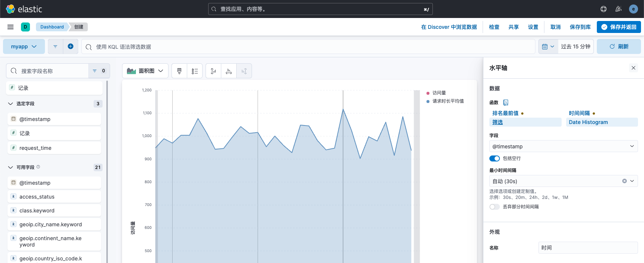Click the 创建 breadcrumb
644x263 pixels.
[x=79, y=27]
